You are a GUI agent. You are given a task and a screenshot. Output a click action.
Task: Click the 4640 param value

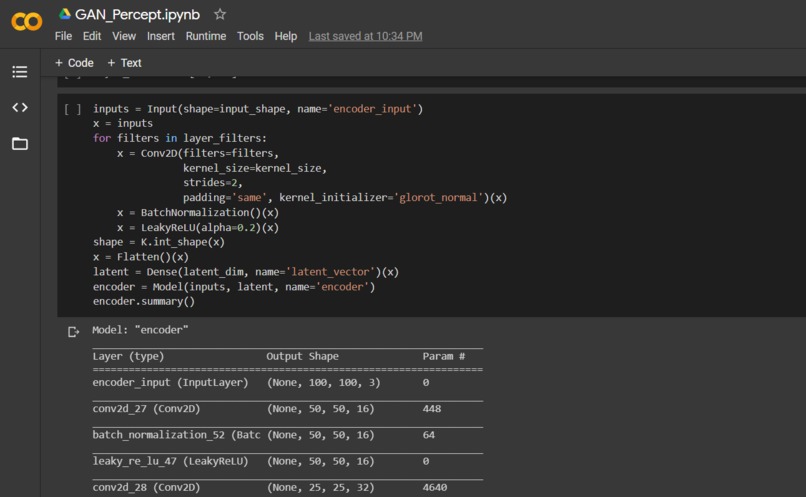tap(435, 487)
